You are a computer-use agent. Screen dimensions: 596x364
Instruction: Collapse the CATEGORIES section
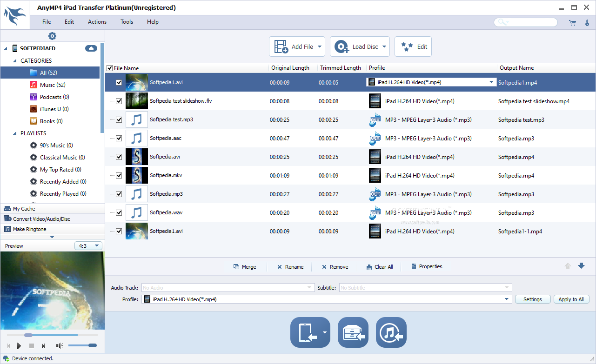click(15, 60)
